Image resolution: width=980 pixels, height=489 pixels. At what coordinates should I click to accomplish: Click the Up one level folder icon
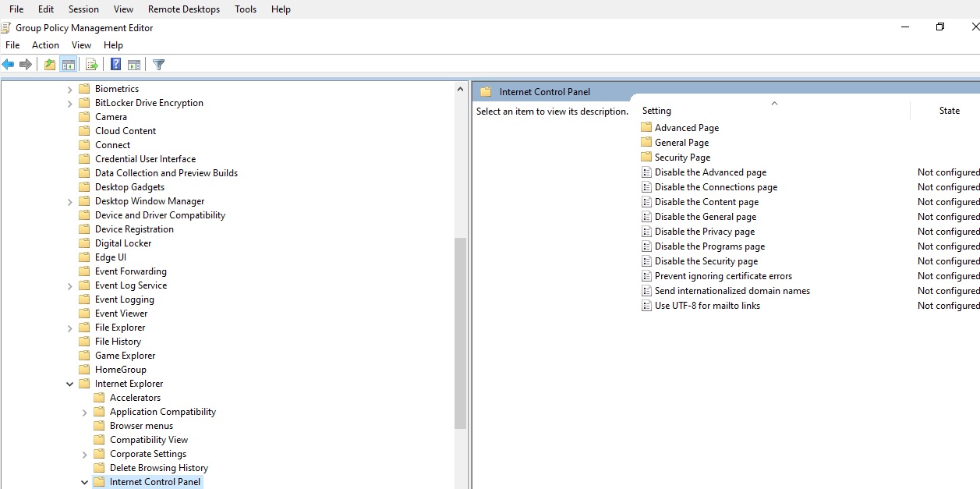[50, 65]
